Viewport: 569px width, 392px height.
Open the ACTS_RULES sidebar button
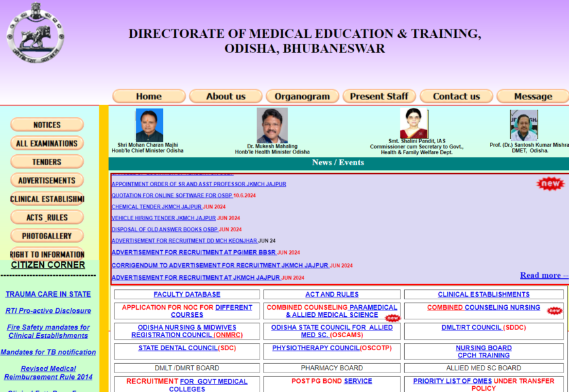tap(47, 217)
